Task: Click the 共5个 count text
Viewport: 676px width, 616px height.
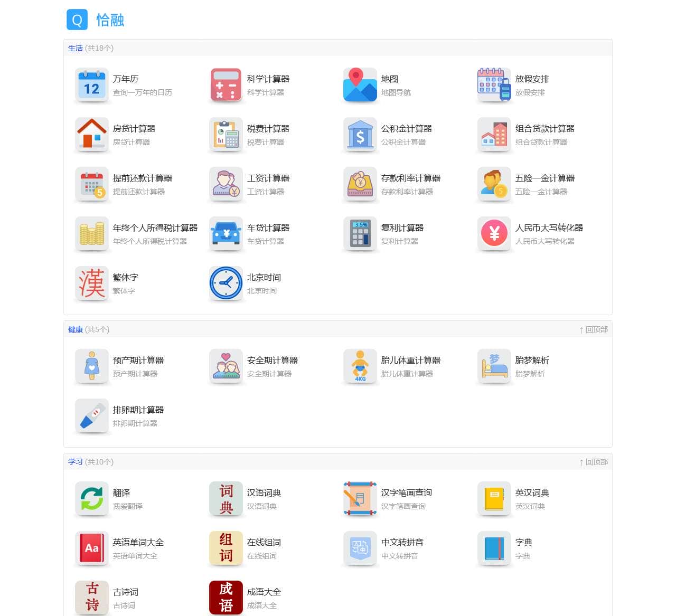Action: (x=97, y=329)
